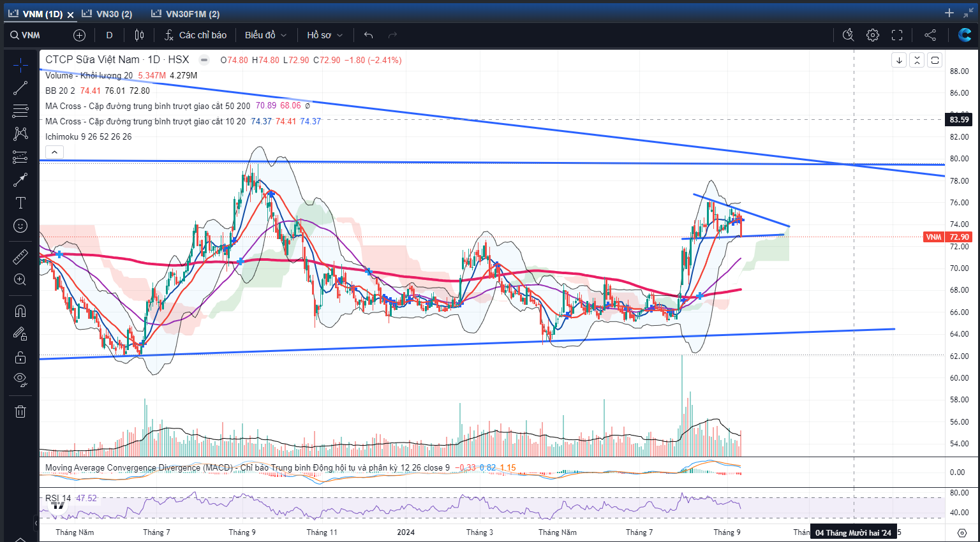Select the ruler measure tool
980x542 pixels.
point(20,256)
